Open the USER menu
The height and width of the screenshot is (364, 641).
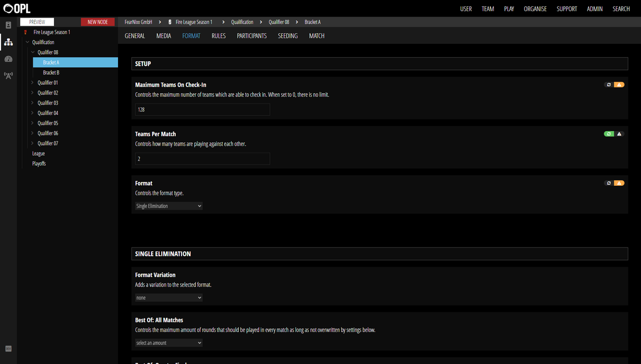pyautogui.click(x=466, y=9)
